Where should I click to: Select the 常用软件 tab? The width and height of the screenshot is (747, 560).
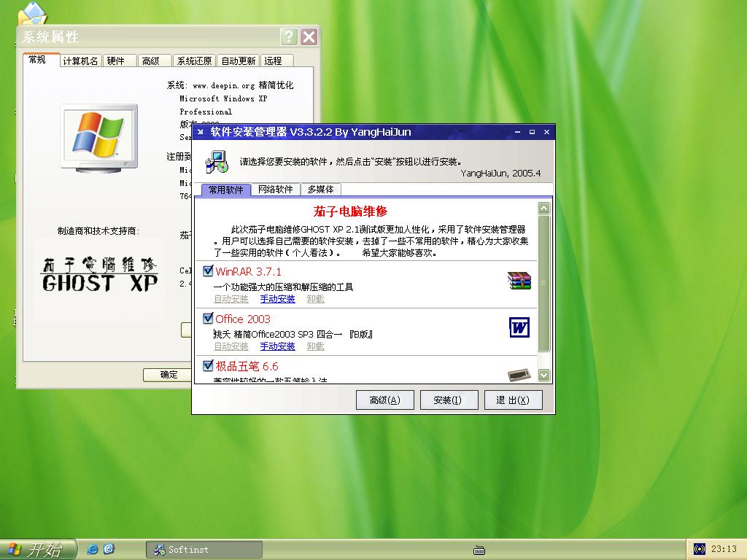point(226,190)
